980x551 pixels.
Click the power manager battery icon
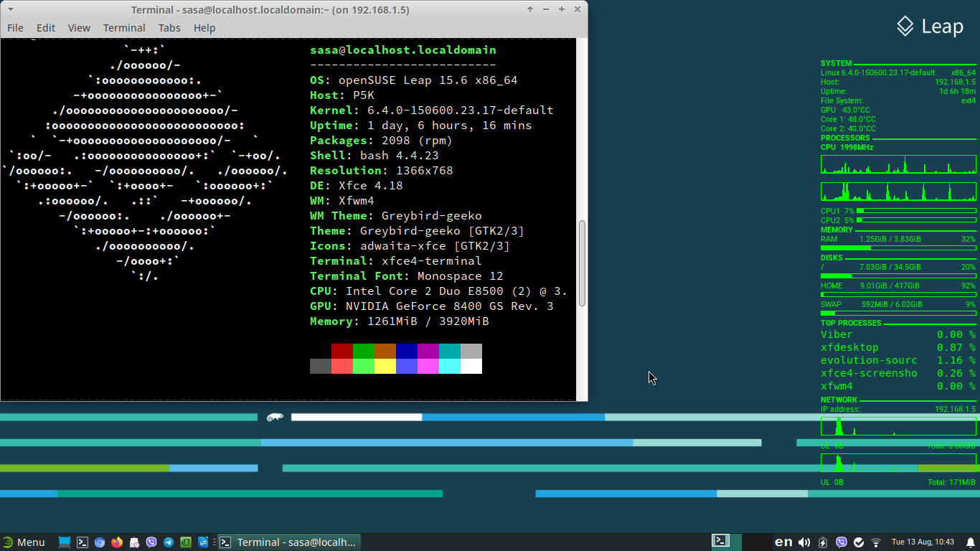[823, 542]
